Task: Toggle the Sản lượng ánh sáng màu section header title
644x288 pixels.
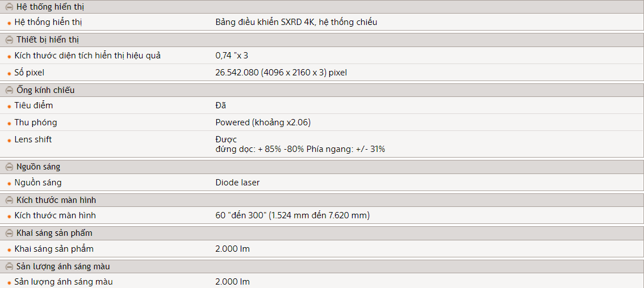Action: pyautogui.click(x=63, y=266)
